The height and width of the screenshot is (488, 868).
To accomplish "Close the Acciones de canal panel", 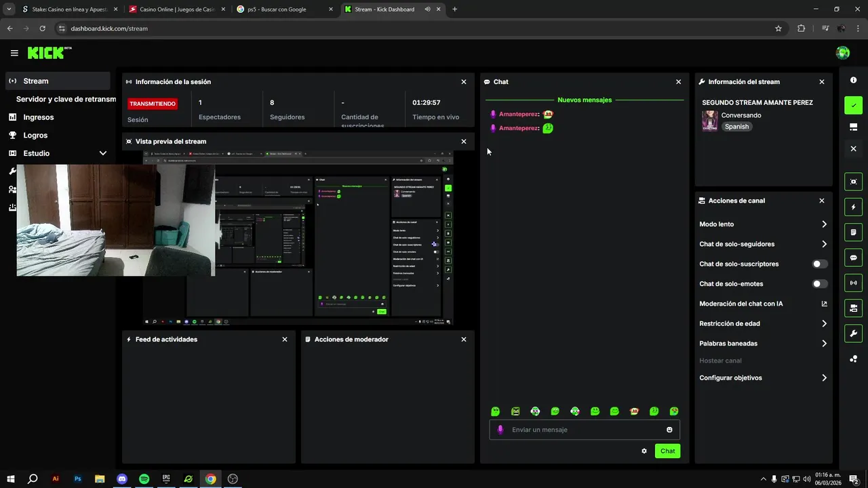I will coord(822,201).
